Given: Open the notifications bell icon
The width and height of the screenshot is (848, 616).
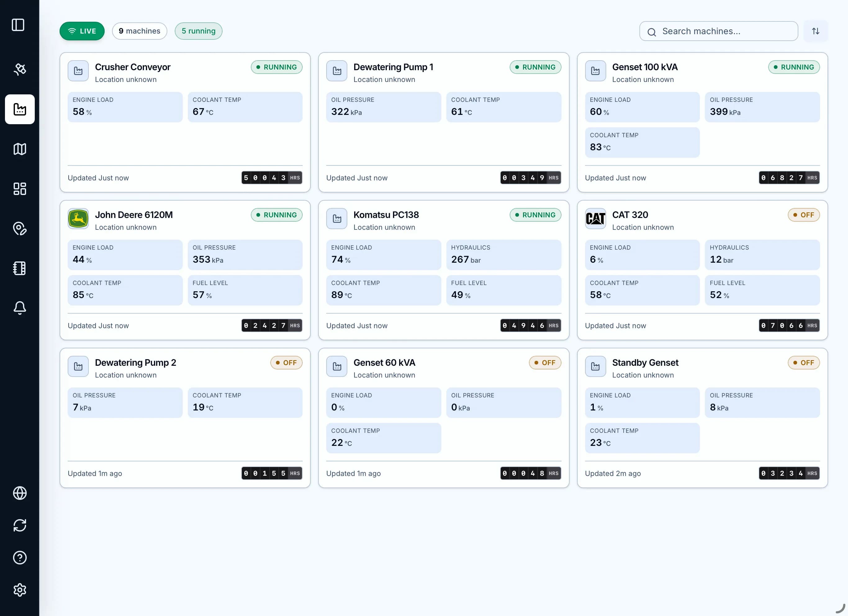Looking at the screenshot, I should (20, 308).
